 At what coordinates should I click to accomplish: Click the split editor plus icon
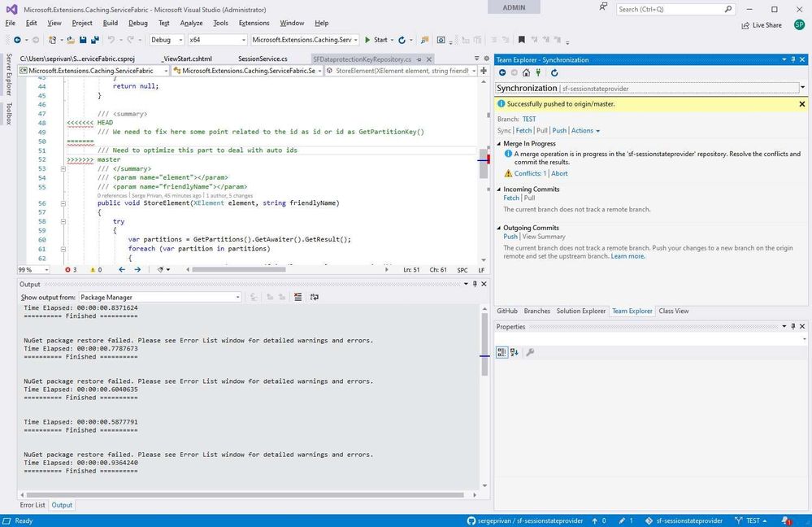pyautogui.click(x=484, y=71)
